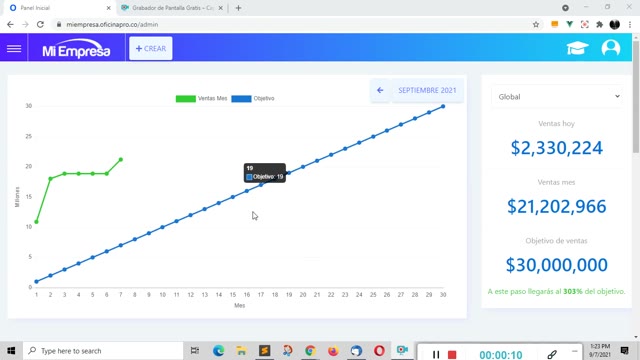This screenshot has height=360, width=640.
Task: Close the Grabador de Pantalla tab
Action: click(220, 8)
